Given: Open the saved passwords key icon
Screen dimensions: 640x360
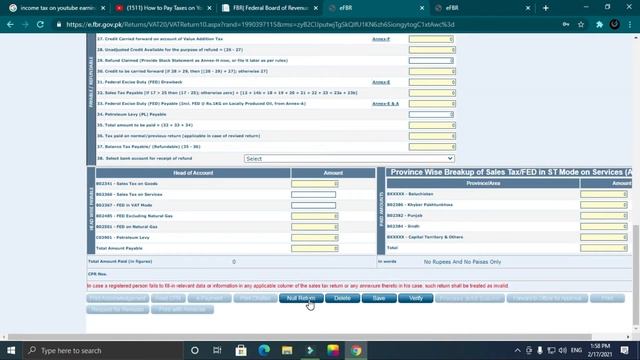Looking at the screenshot, I should point(566,24).
